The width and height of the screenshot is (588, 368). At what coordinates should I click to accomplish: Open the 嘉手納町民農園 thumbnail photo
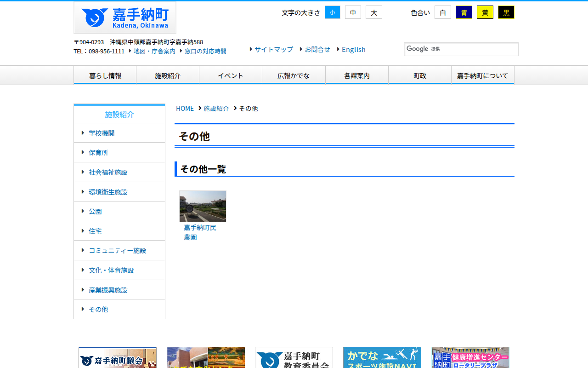tap(203, 206)
